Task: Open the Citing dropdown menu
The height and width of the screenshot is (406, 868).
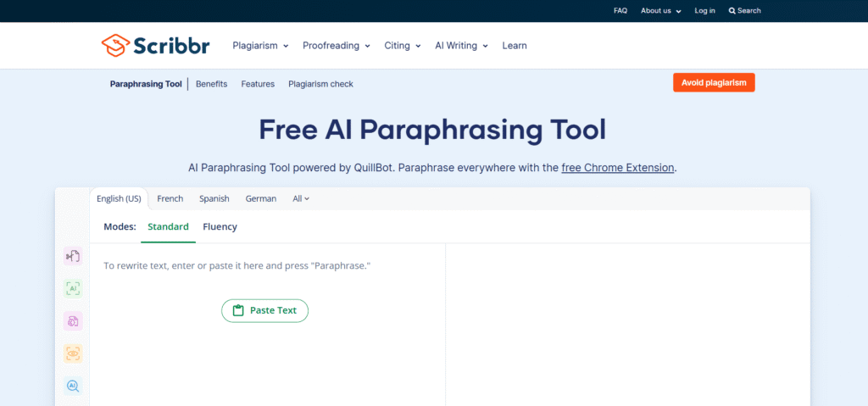Action: 402,46
